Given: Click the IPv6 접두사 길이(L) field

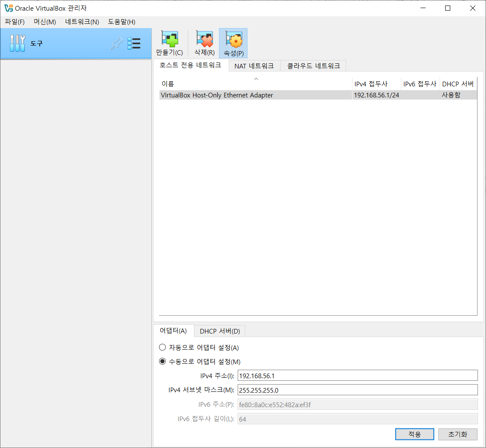Looking at the screenshot, I should (x=358, y=419).
